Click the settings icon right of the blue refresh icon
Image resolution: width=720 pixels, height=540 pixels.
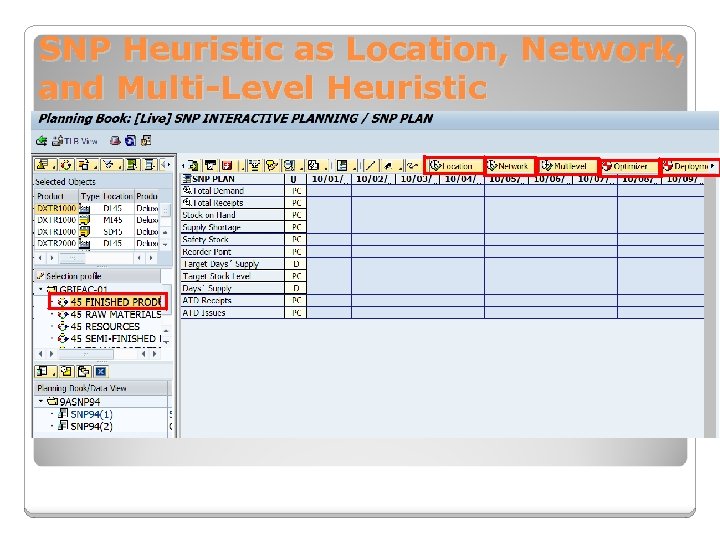click(x=146, y=141)
